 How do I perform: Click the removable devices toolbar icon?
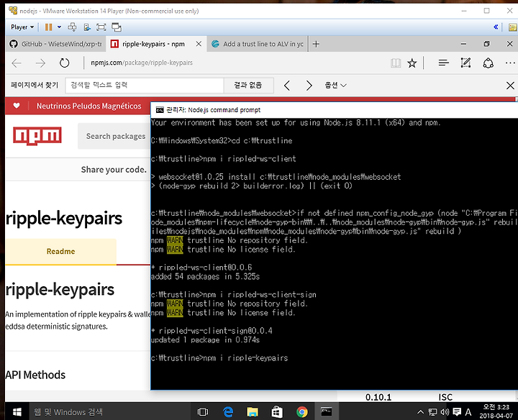(87, 27)
